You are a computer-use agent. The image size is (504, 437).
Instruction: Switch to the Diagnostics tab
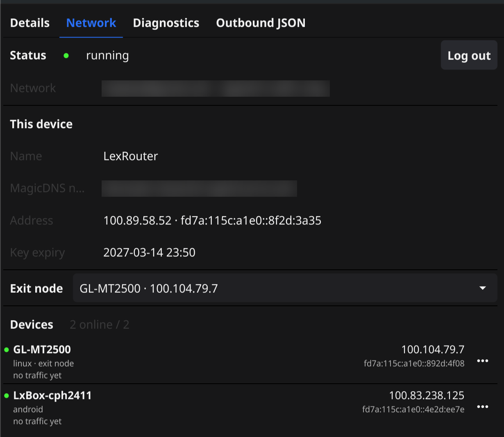[x=166, y=23]
